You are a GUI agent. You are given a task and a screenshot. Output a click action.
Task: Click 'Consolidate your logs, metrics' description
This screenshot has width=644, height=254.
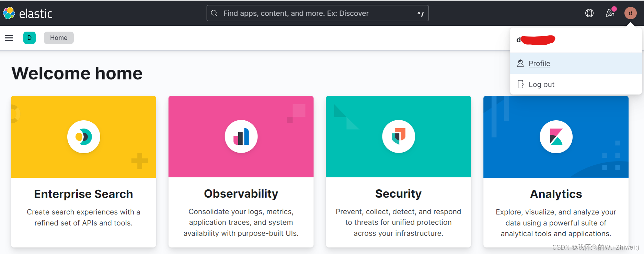coord(241,222)
